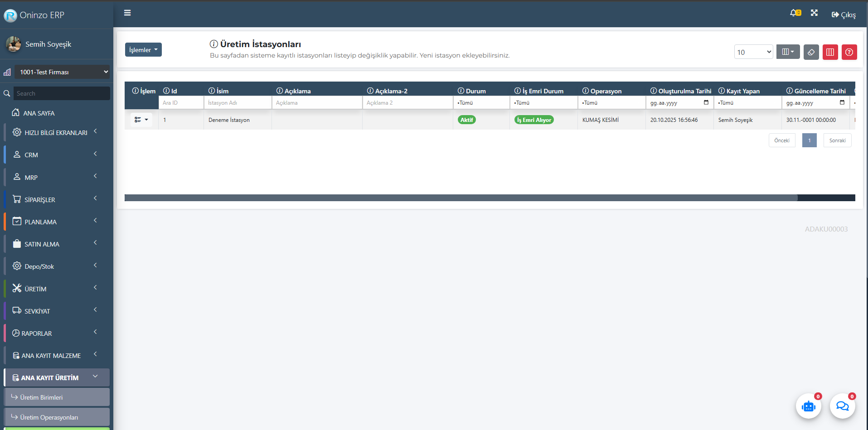868x430 pixels.
Task: Open the column visibility dropdown
Action: click(788, 52)
